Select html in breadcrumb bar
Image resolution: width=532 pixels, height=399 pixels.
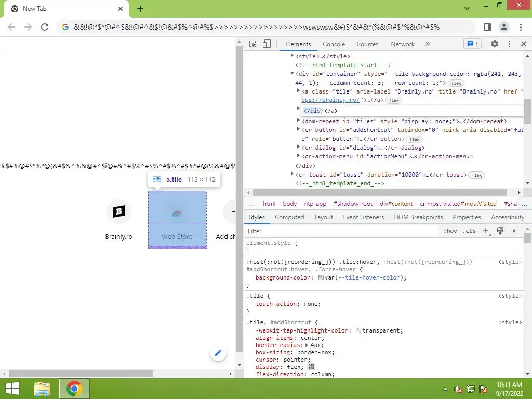click(269, 204)
